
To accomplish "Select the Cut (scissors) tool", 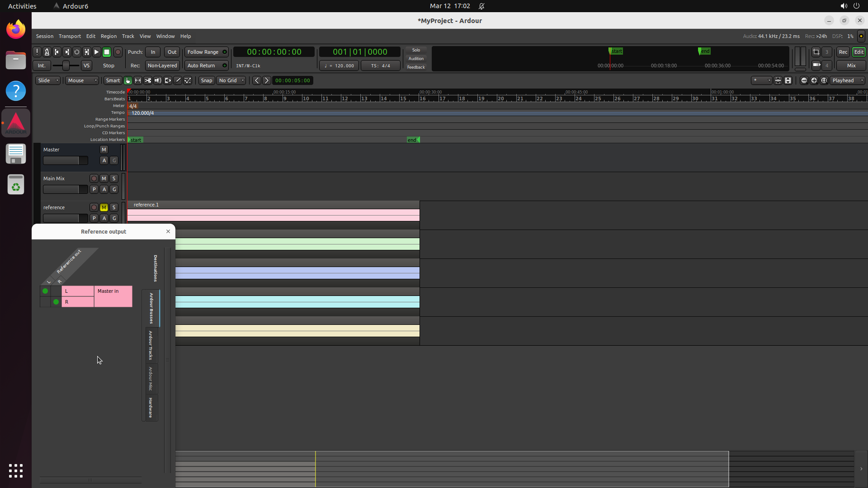I will point(148,80).
